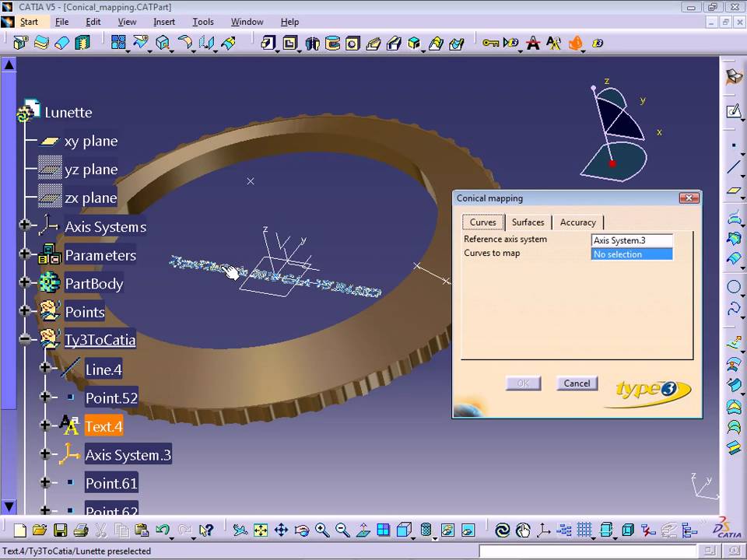Image resolution: width=747 pixels, height=560 pixels.
Task: Expand the Parameters tree node
Action: (25, 254)
